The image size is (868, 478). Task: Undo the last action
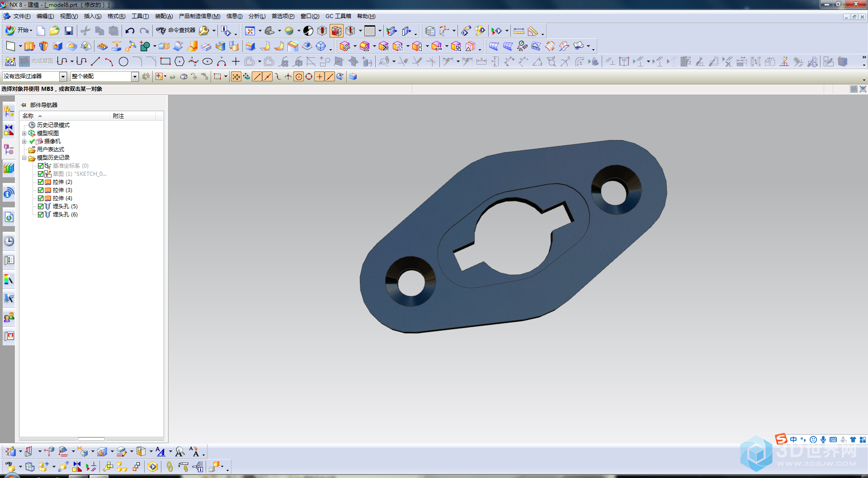[130, 31]
